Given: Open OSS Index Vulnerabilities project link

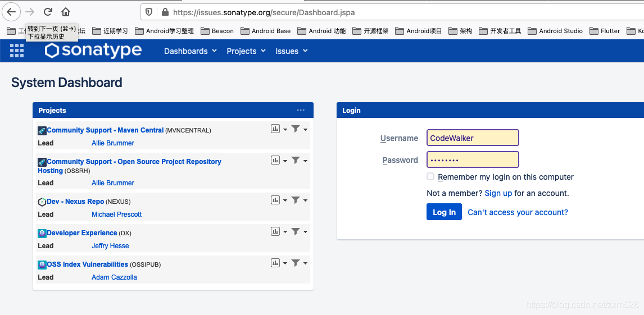Looking at the screenshot, I should (88, 264).
